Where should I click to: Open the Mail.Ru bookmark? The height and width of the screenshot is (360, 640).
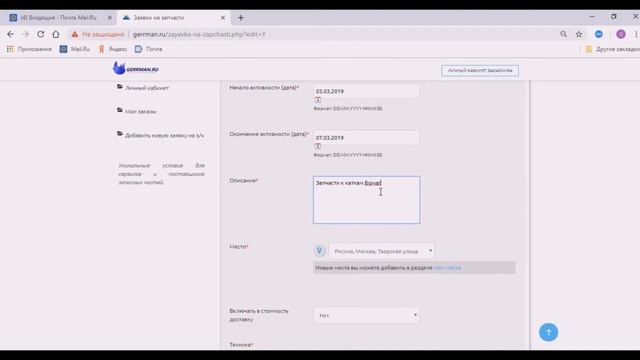click(75, 49)
